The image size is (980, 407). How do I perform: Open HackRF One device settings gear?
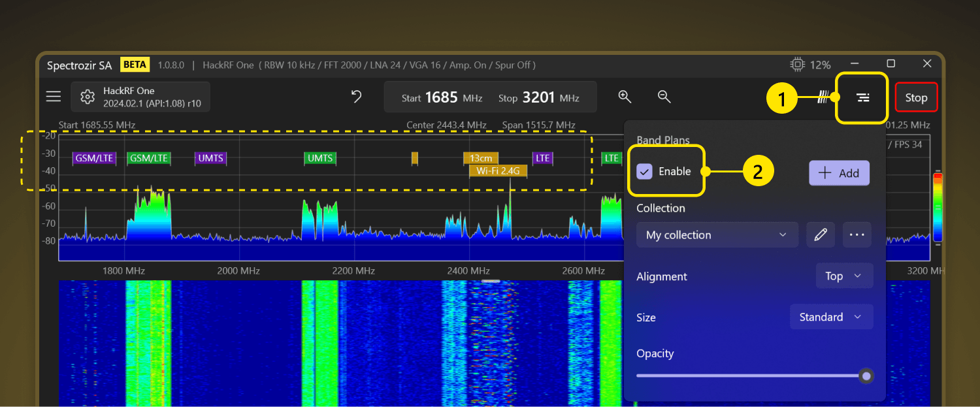coord(87,97)
